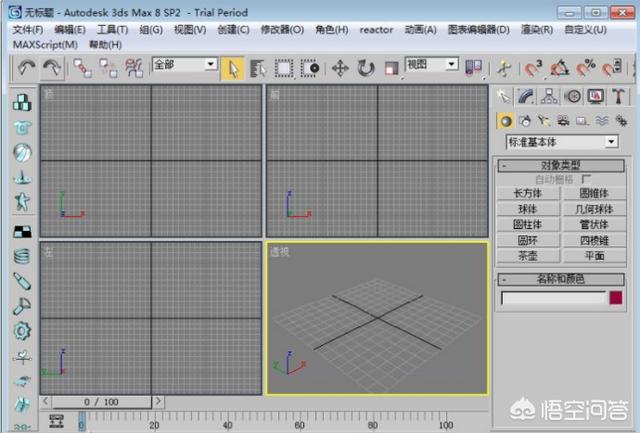The height and width of the screenshot is (433, 640).
Task: Select the Shapes category icon
Action: (x=525, y=121)
